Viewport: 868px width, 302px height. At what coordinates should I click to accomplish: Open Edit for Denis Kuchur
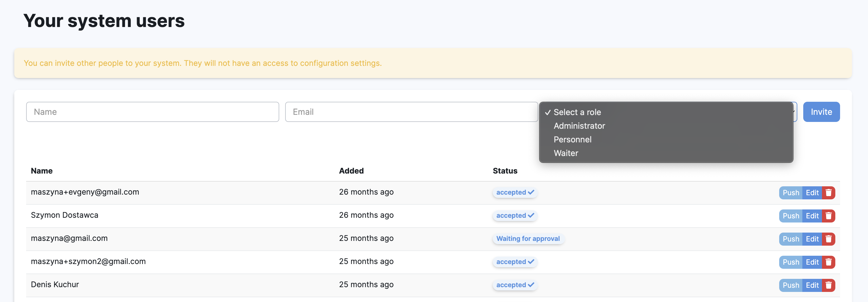click(x=812, y=285)
